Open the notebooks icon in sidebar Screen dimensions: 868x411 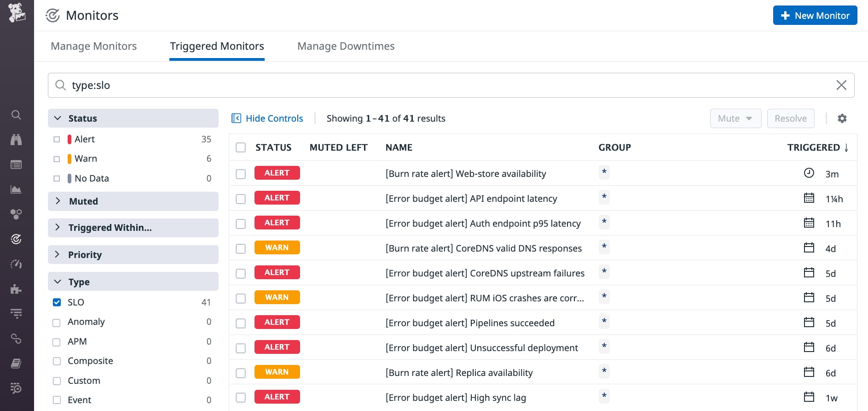click(x=16, y=364)
